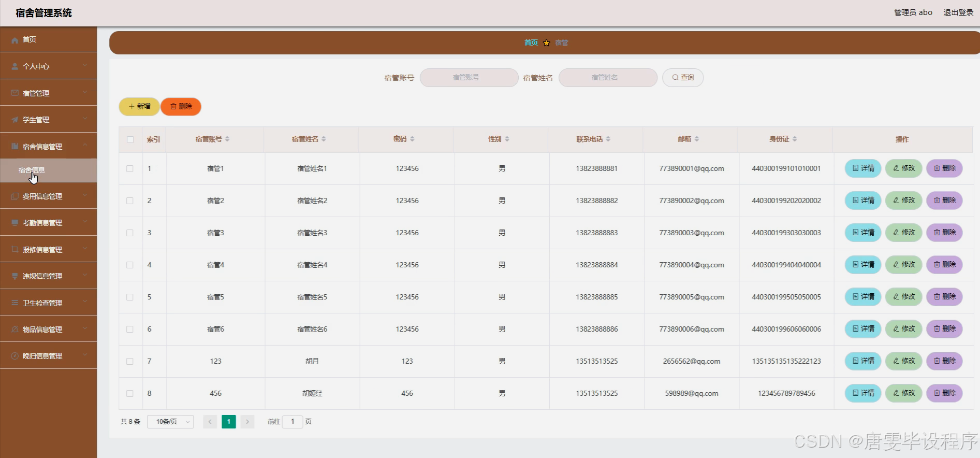Click the icon beside 费用信息管理
This screenshot has width=980, height=458.
click(15, 196)
